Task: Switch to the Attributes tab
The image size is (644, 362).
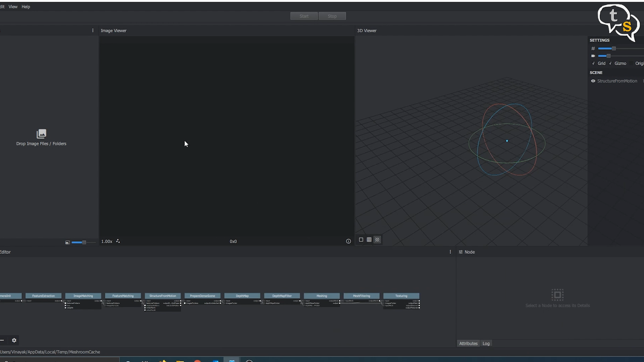Action: tap(468, 343)
